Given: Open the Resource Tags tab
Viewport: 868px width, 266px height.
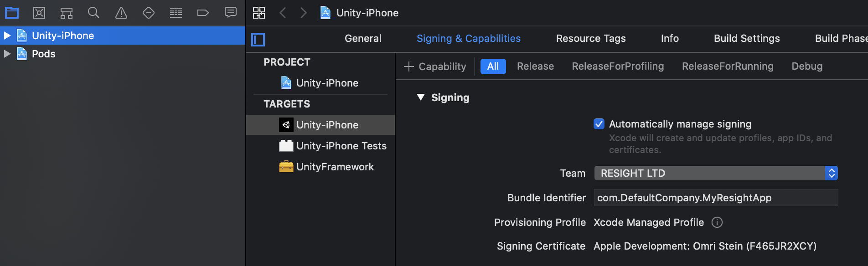Looking at the screenshot, I should pyautogui.click(x=591, y=39).
